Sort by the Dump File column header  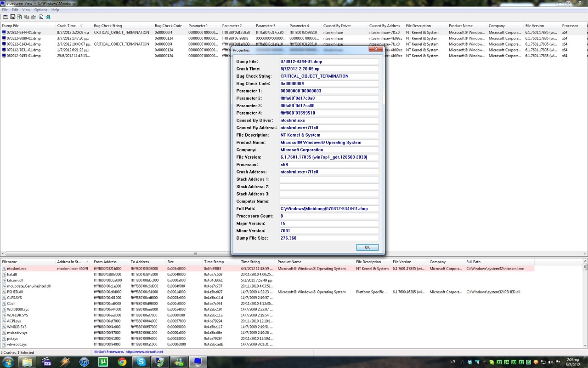tap(28, 26)
